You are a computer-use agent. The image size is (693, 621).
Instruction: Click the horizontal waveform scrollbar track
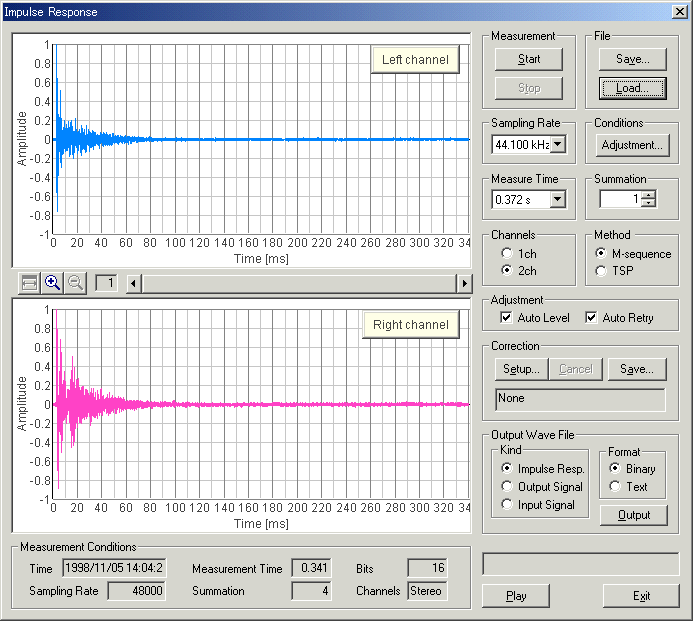point(300,284)
